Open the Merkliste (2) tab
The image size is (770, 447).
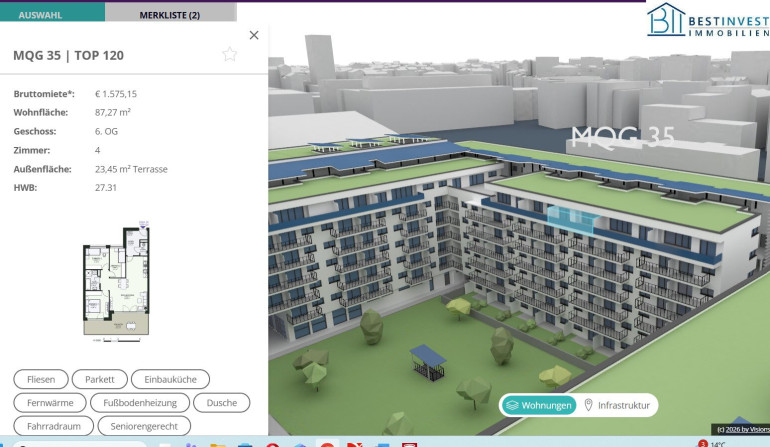click(169, 15)
